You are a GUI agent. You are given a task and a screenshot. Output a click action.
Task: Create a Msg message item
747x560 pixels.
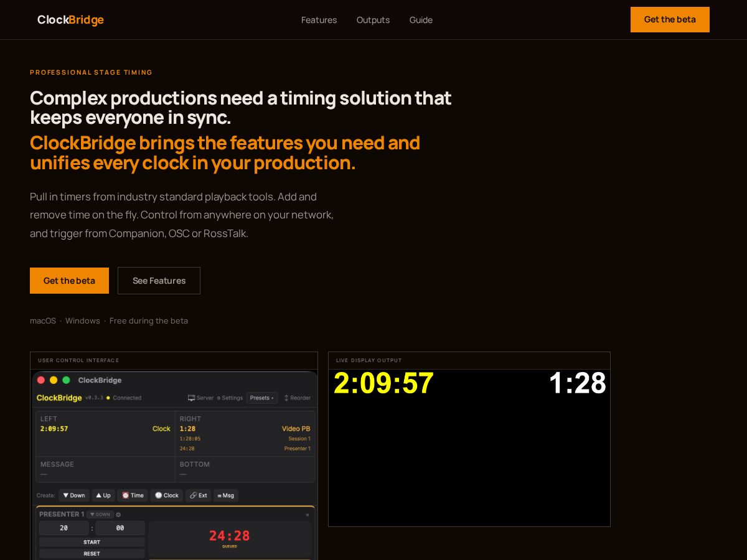(x=226, y=495)
